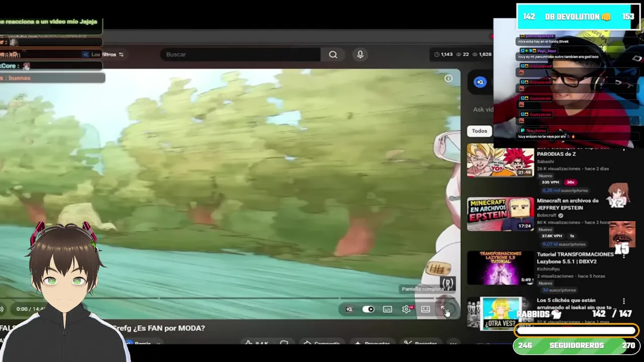Viewport: 644px width, 362px height.
Task: Open options menu for Lazybone tutorial video
Action: (624, 255)
